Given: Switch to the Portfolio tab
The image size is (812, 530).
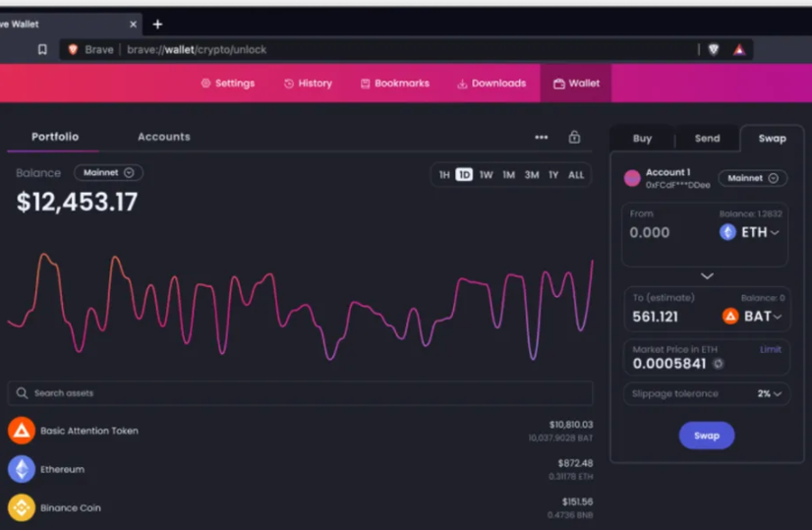Looking at the screenshot, I should click(x=55, y=137).
